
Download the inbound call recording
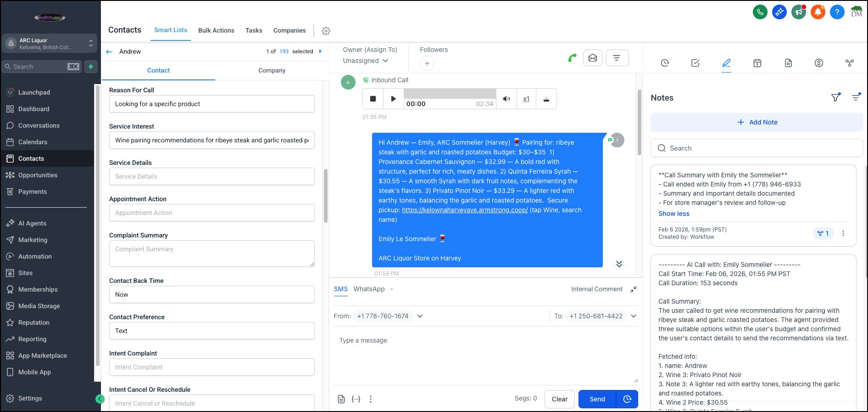[x=546, y=99]
